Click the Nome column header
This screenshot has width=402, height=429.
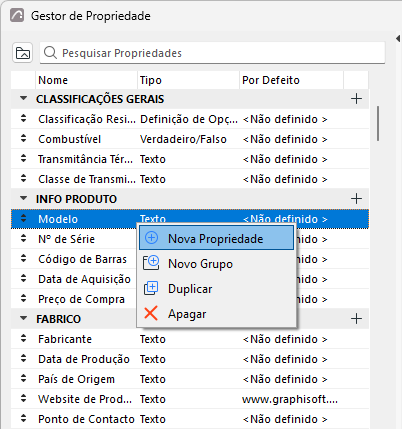pos(86,80)
